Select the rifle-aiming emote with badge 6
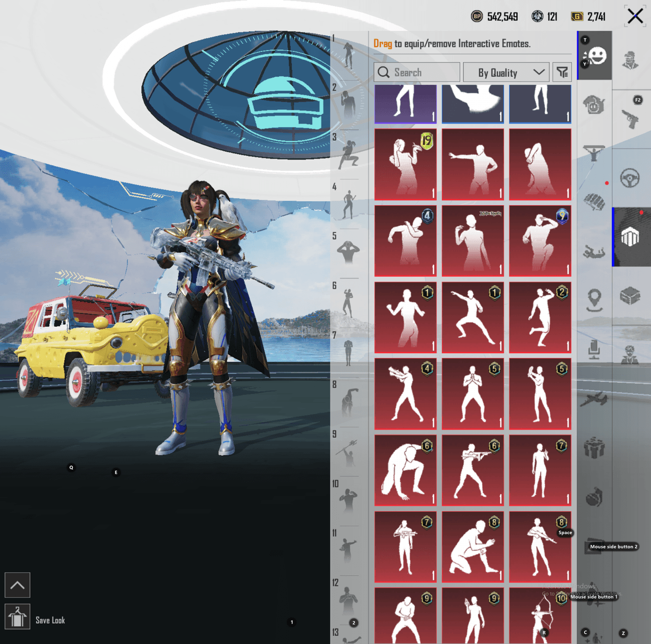651x644 pixels. [473, 470]
